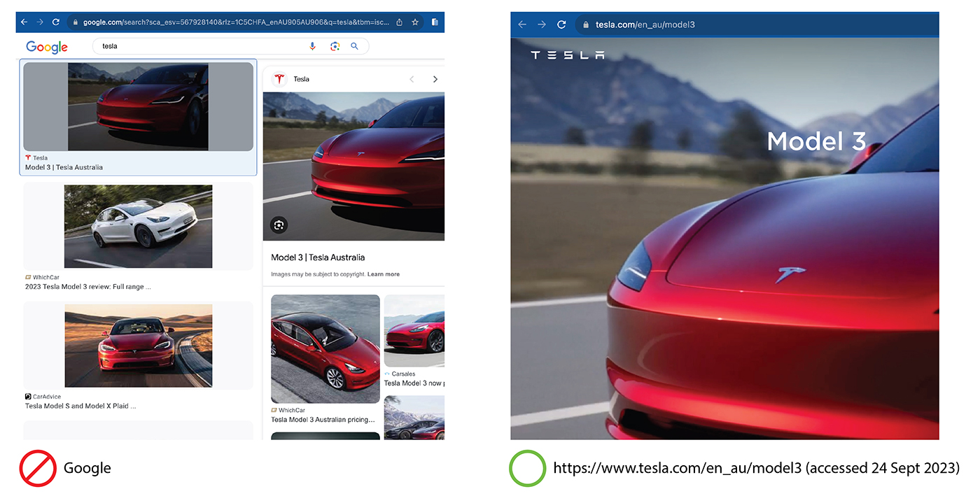980x503 pixels.
Task: Click the Google logo above the results
Action: pos(46,46)
